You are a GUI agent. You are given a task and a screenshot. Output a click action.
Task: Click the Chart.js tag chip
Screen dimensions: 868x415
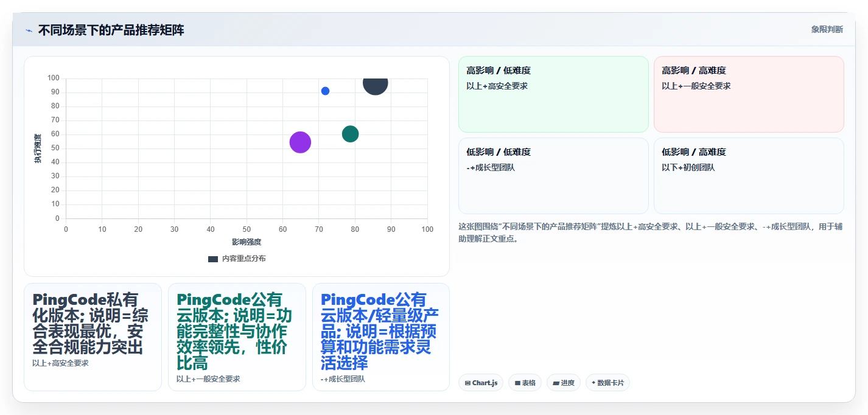tap(481, 383)
